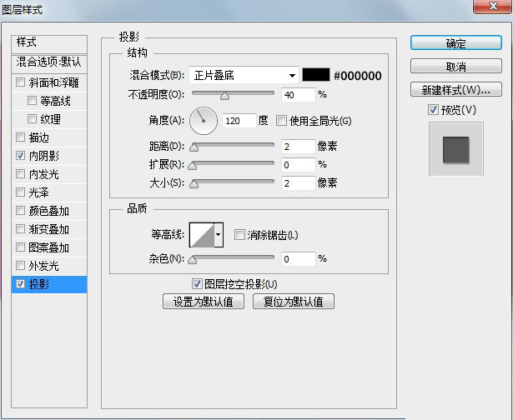Select 渐变叠加 (Gradient Overlay) style entry
The image size is (513, 420).
tap(48, 229)
